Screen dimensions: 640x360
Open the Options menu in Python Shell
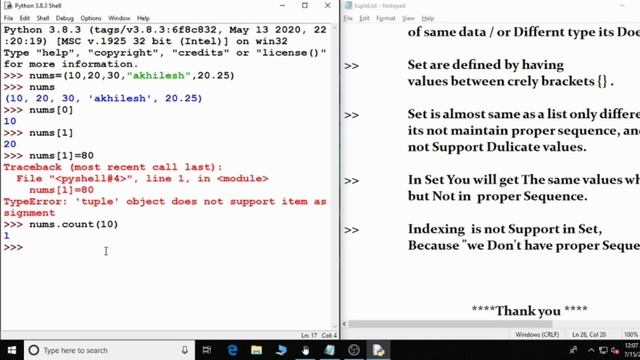(91, 18)
